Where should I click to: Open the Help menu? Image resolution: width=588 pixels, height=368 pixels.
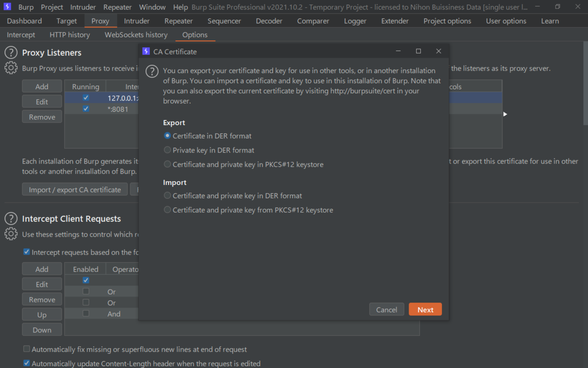click(180, 7)
